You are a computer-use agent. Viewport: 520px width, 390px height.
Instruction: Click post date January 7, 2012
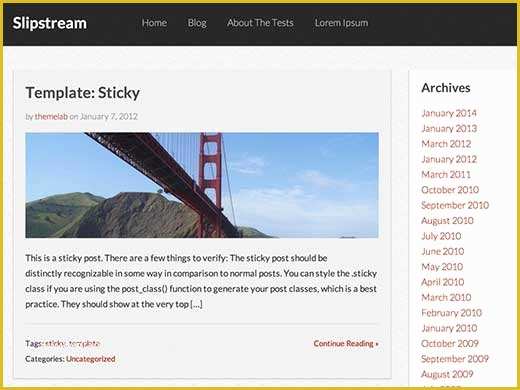pyautogui.click(x=109, y=116)
